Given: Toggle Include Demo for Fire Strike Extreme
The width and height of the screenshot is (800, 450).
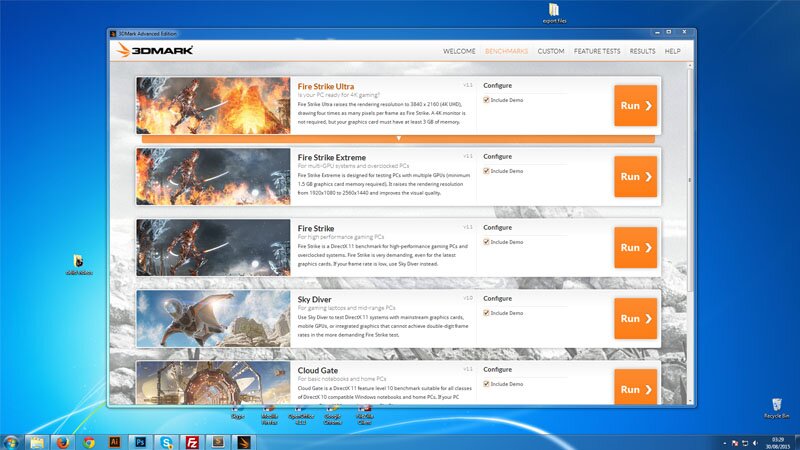Looking at the screenshot, I should tap(486, 171).
